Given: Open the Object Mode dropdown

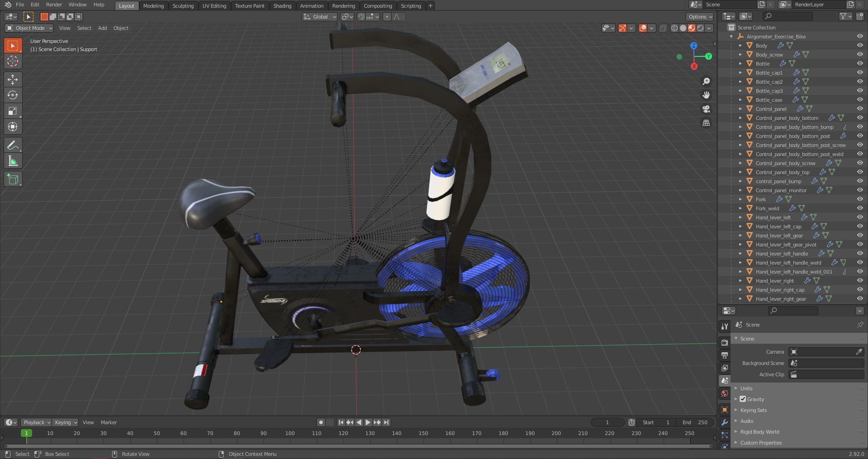Looking at the screenshot, I should (x=29, y=28).
